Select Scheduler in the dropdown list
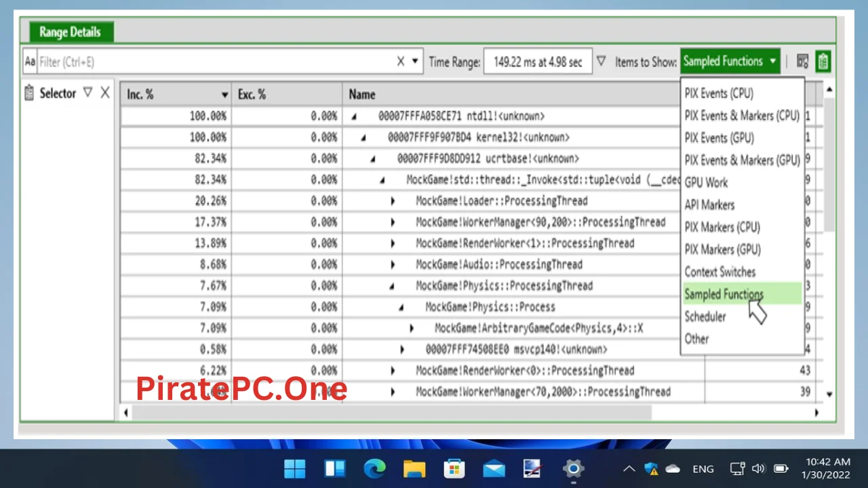Screen dimensions: 868x488 tap(705, 317)
